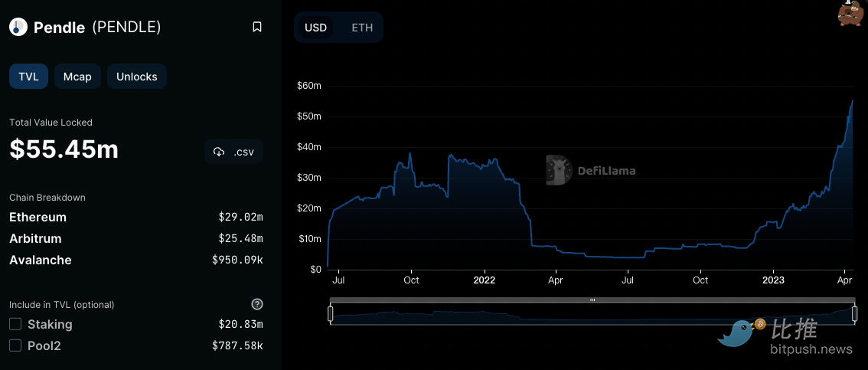Click the left handle of the range slider

(x=331, y=313)
